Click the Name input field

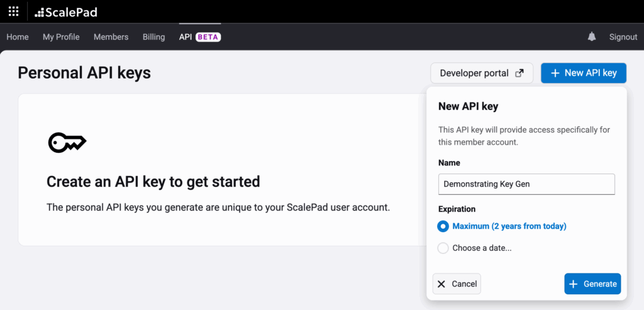point(526,184)
